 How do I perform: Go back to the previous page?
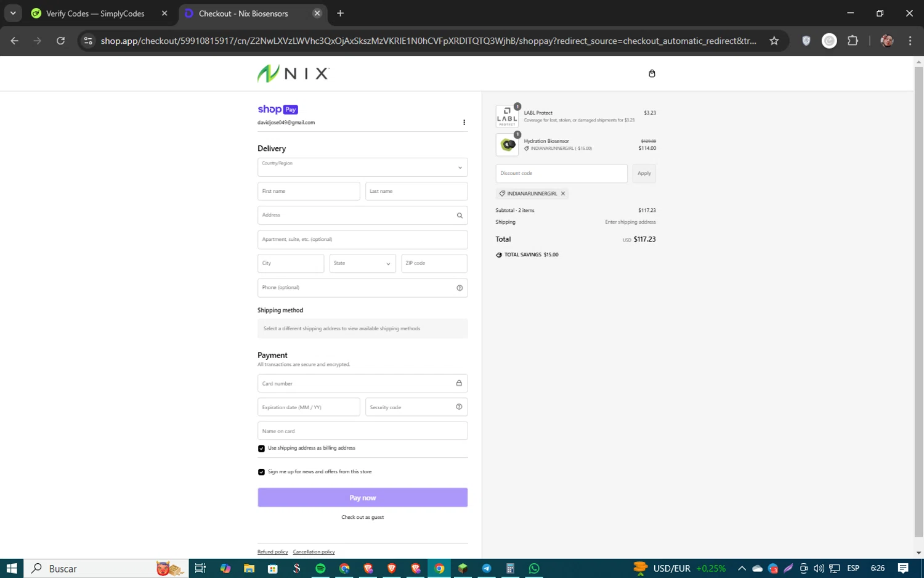tap(14, 41)
